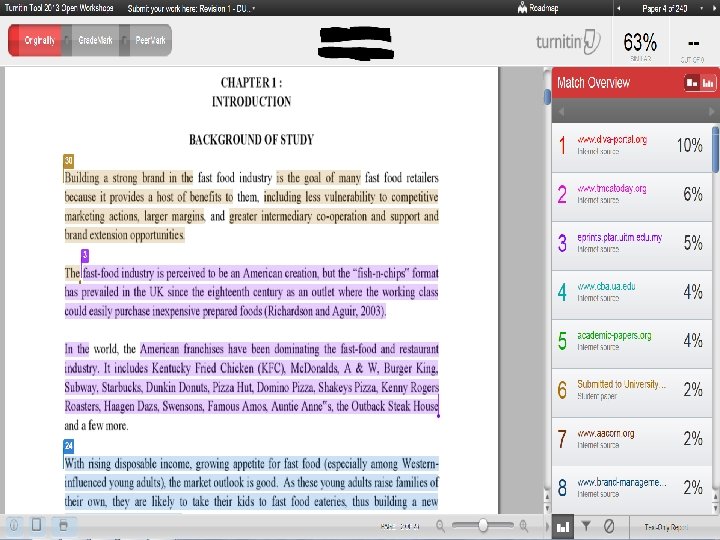This screenshot has width=720, height=540.
Task: Click the out-of grade field showing --
Action: [x=693, y=44]
